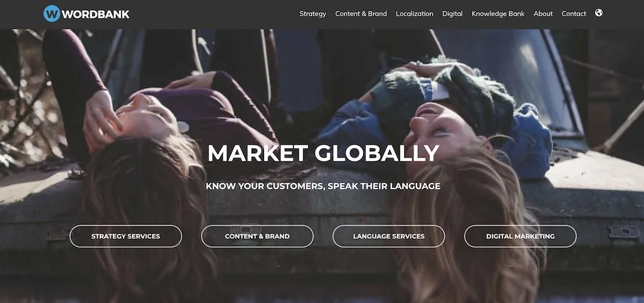Click the Know Your Customers tagline text
This screenshot has width=644, height=303.
323,186
